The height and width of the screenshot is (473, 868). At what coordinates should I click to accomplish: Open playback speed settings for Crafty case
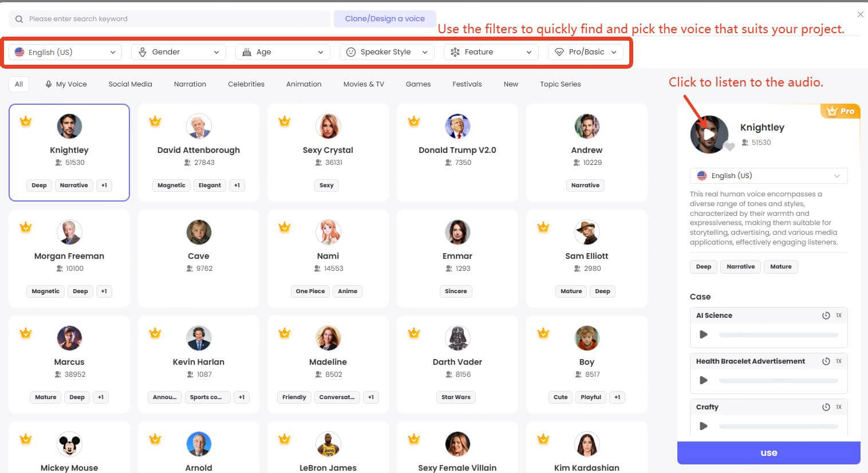click(x=826, y=407)
